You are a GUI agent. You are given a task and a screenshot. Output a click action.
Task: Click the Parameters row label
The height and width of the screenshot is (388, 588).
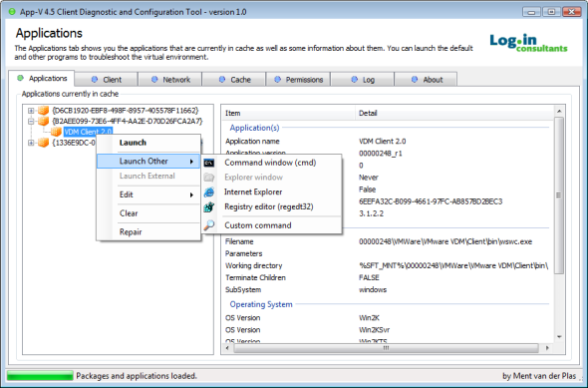click(x=243, y=253)
